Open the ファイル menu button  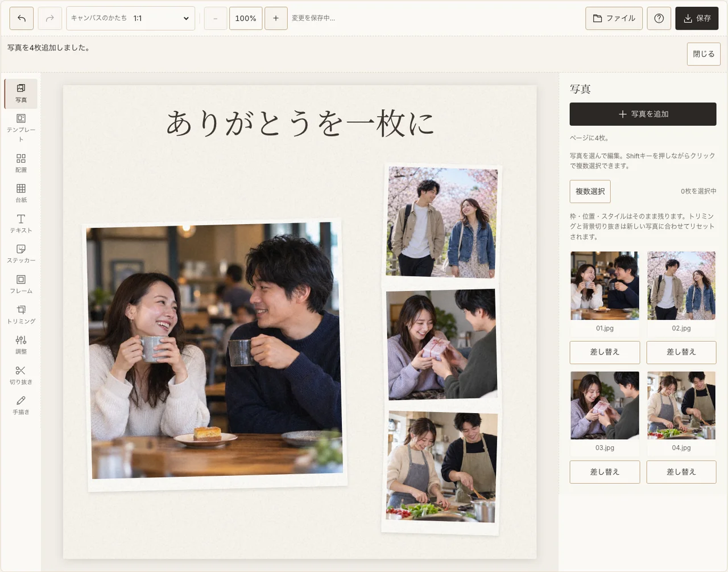click(x=614, y=18)
